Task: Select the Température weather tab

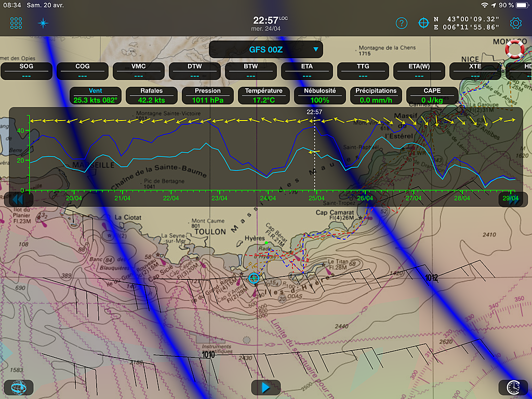Action: click(263, 96)
